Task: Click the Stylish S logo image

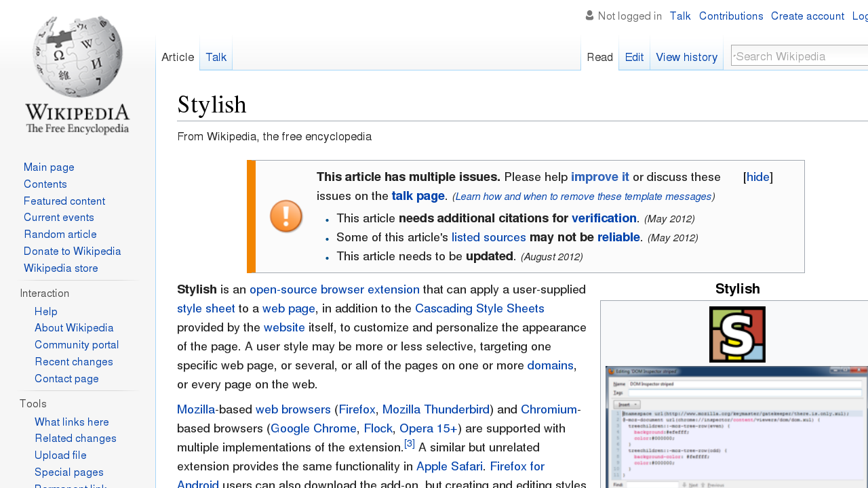Action: (737, 334)
